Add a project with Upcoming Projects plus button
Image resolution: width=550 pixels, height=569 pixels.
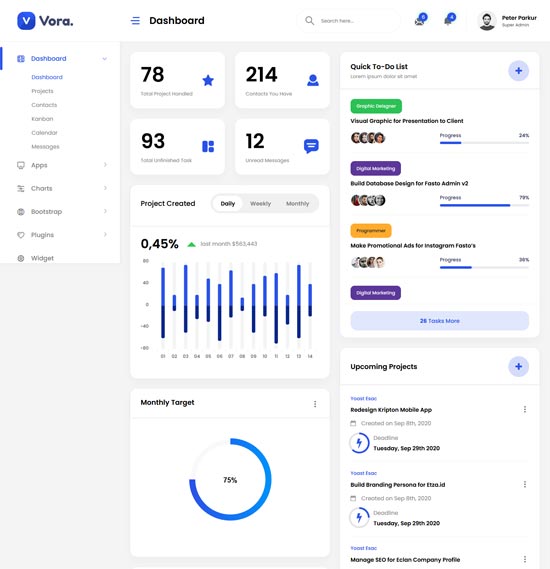click(x=518, y=367)
